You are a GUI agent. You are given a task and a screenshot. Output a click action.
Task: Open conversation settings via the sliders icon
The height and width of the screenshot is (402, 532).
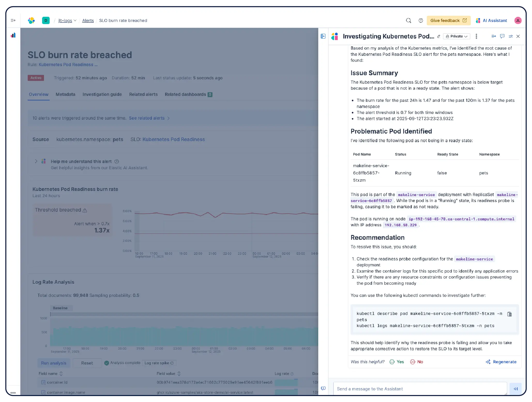pos(511,36)
